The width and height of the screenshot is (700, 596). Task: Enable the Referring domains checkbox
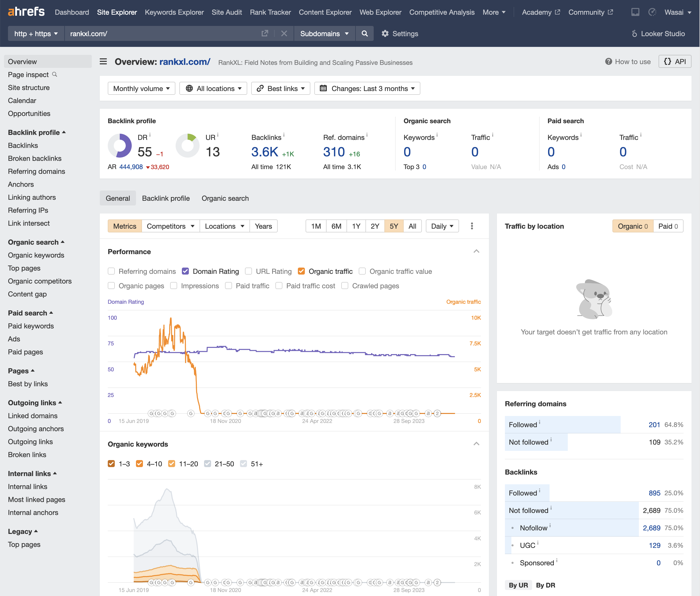point(112,271)
